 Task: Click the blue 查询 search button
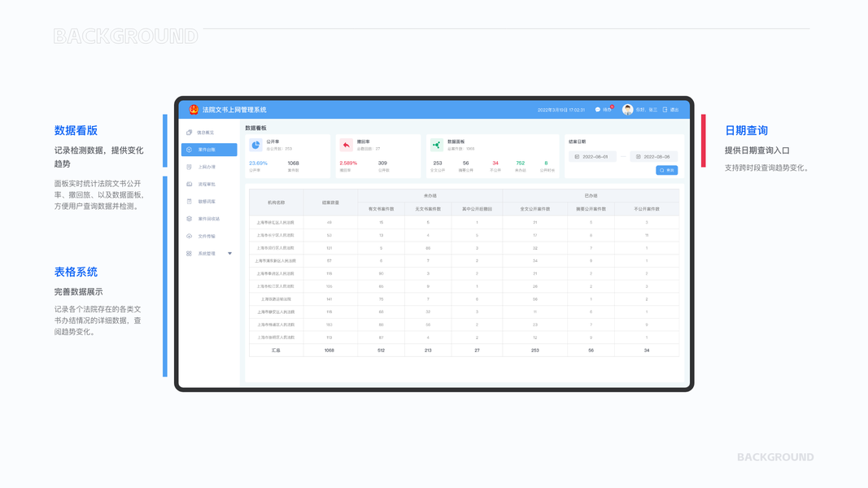coord(666,171)
